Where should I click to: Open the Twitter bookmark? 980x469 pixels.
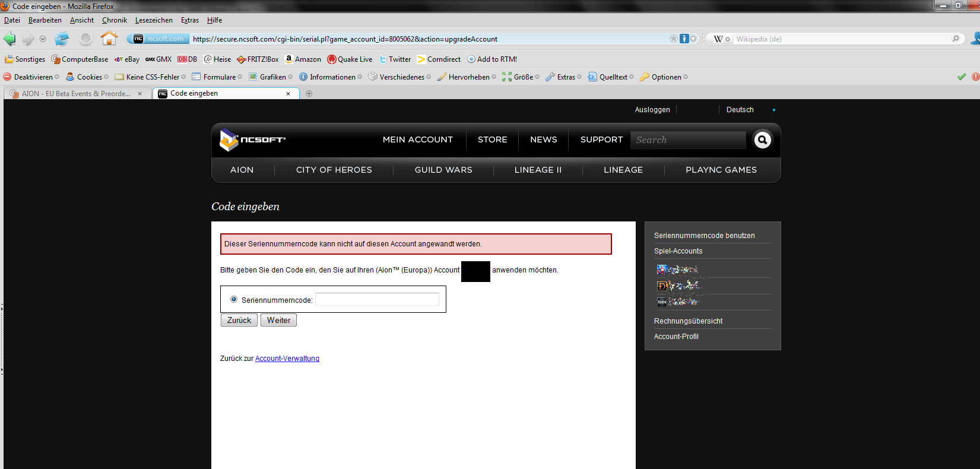395,59
